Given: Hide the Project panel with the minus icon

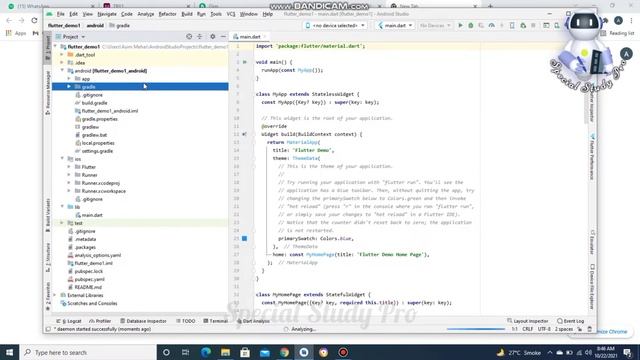Looking at the screenshot, I should pyautogui.click(x=223, y=36).
